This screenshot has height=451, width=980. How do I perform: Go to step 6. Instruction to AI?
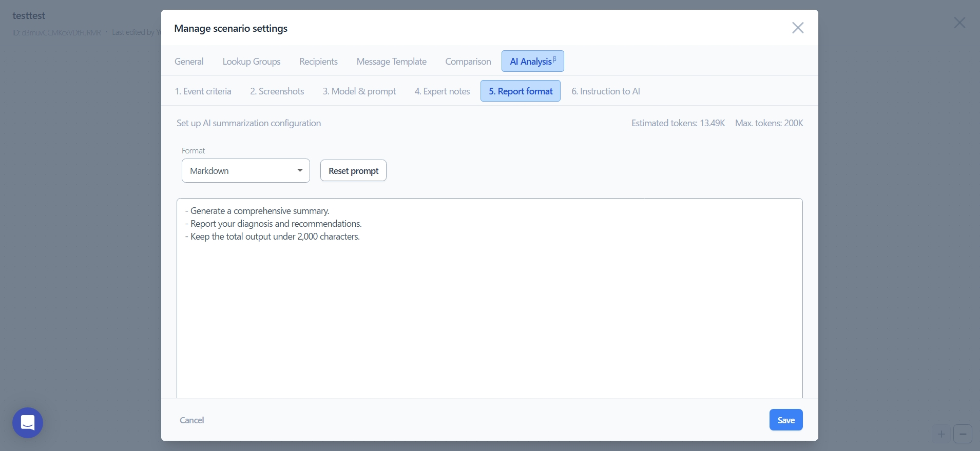click(605, 91)
